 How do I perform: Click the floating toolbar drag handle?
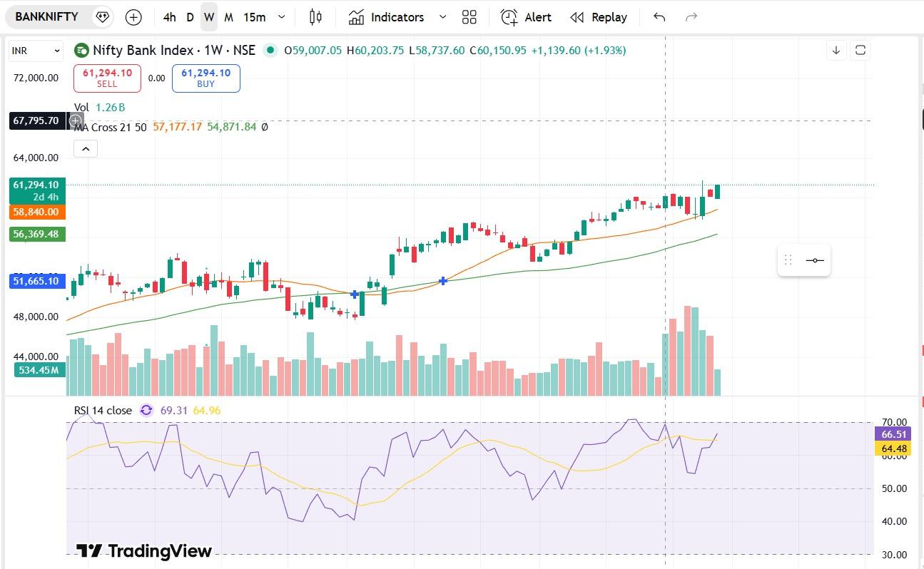pos(788,260)
